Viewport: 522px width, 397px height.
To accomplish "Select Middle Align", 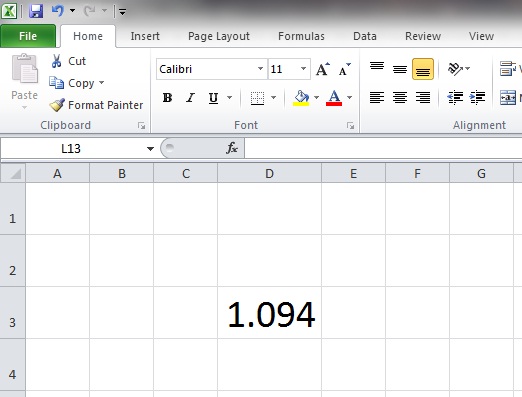I will [400, 69].
